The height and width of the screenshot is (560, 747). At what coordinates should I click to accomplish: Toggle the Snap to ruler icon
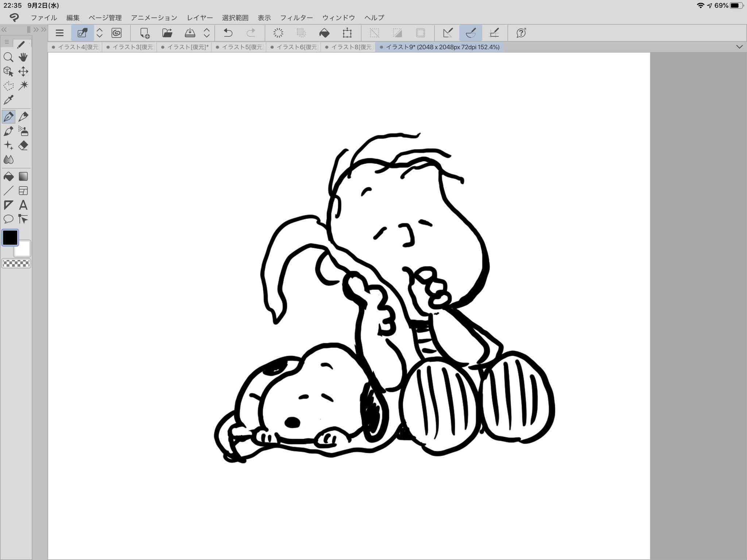point(448,33)
